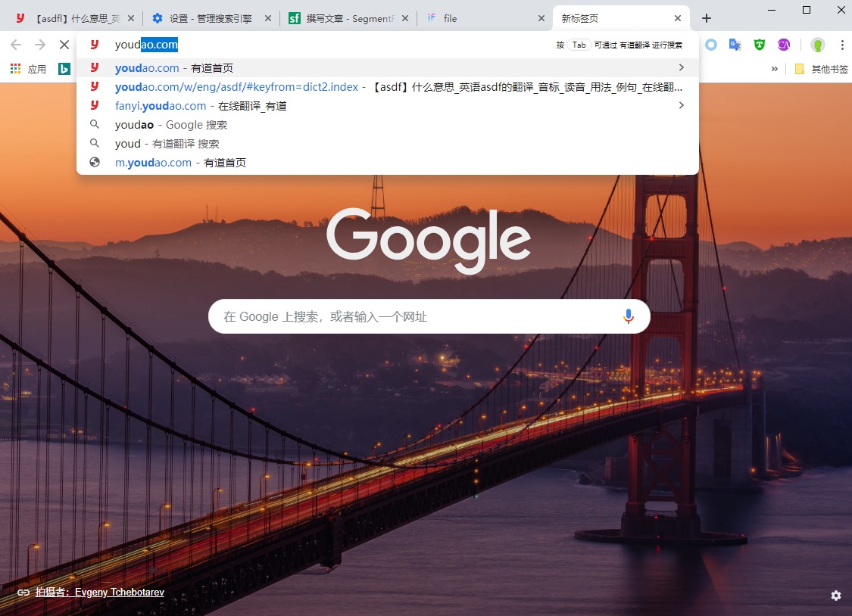Open the profile avatar menu
Screen dimensions: 852x616
(817, 45)
